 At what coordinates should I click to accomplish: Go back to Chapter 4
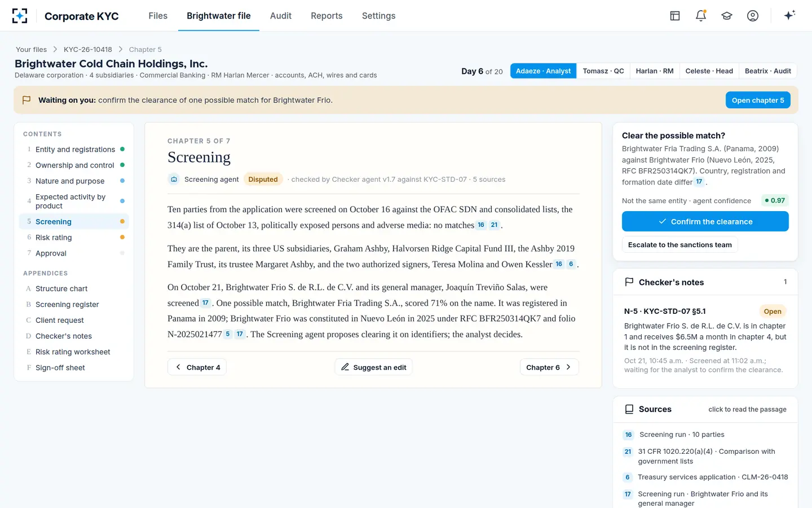click(197, 367)
